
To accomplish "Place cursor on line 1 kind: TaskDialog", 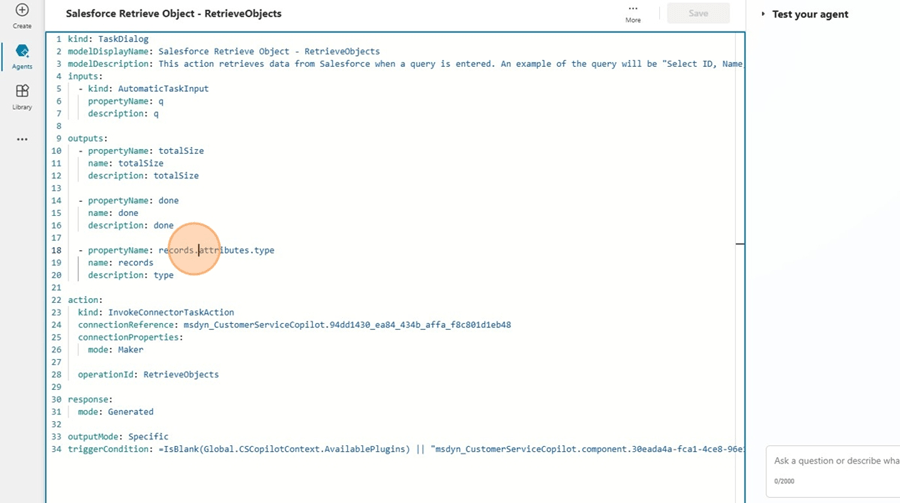I will point(108,39).
